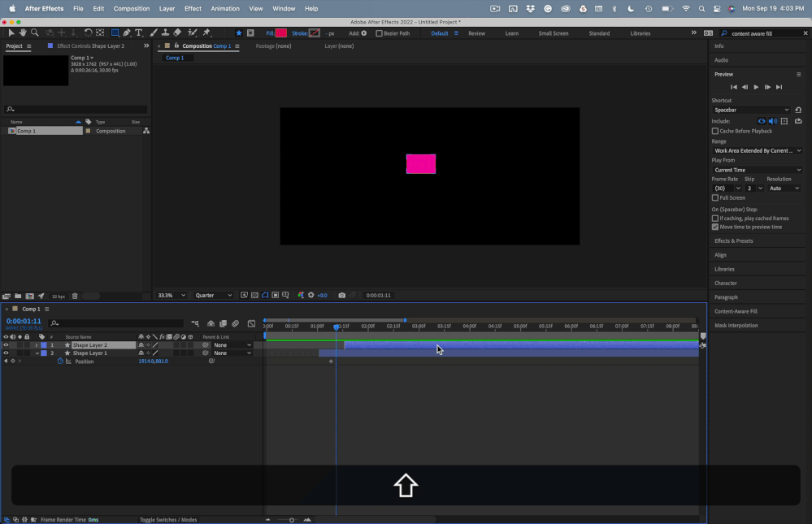The image size is (812, 524).
Task: Click the Position stopwatch icon
Action: click(x=60, y=362)
